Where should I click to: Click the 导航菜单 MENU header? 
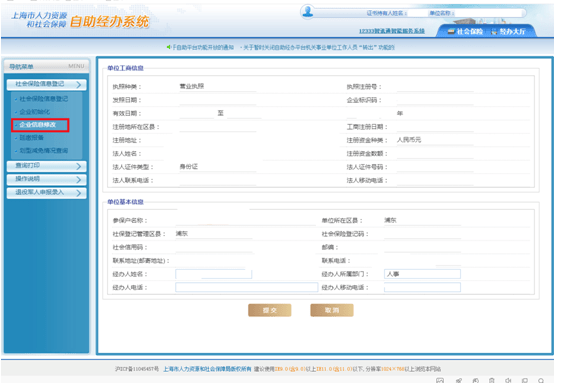tap(47, 66)
